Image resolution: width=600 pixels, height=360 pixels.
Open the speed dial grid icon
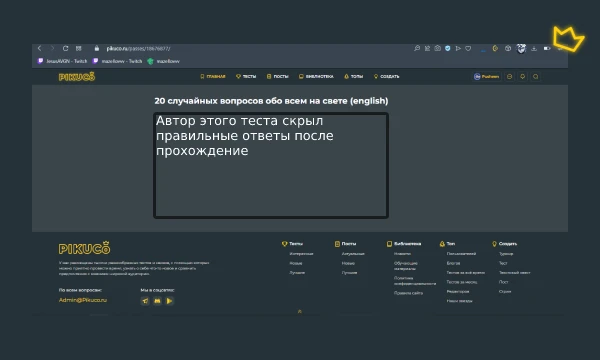point(78,48)
